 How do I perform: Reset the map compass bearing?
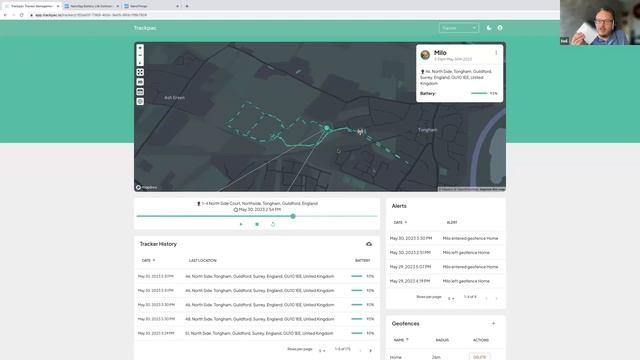[x=140, y=62]
